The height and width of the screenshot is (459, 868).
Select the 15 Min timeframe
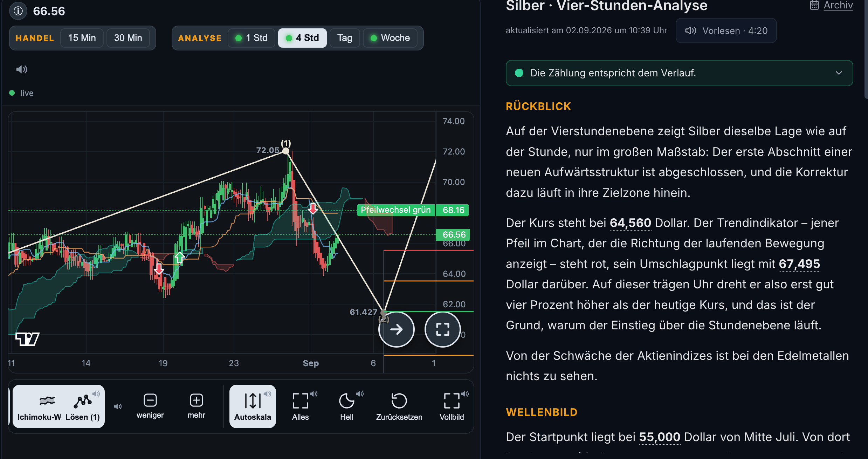click(82, 38)
